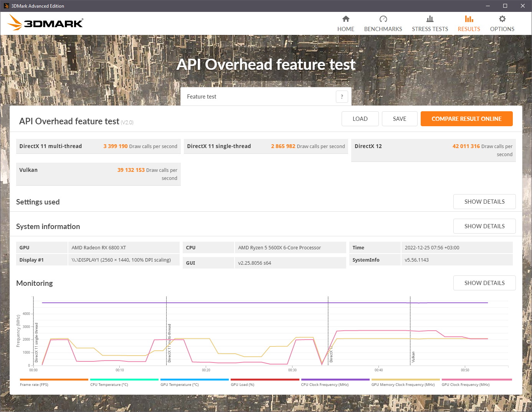Click COMPARE RESULT ONLINE button

point(467,119)
